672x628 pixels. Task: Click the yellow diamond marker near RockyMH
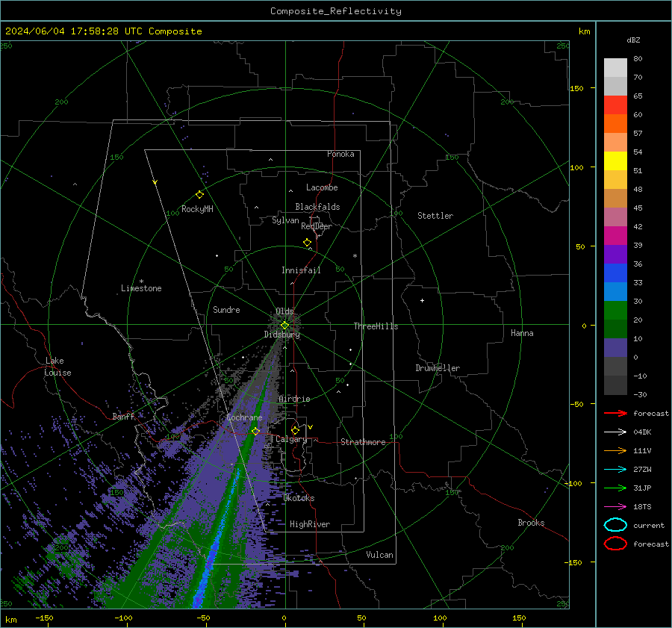(199, 195)
